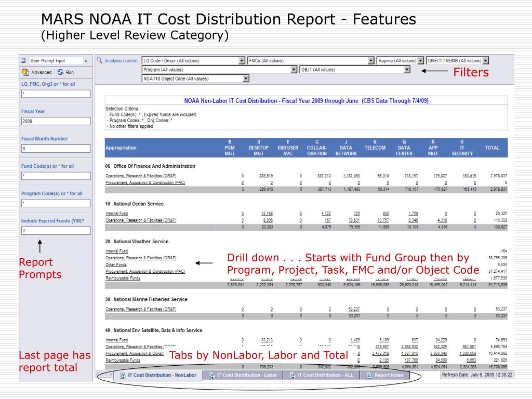532x399 pixels.
Task: Click the DATA CENTER column header
Action: (x=404, y=148)
